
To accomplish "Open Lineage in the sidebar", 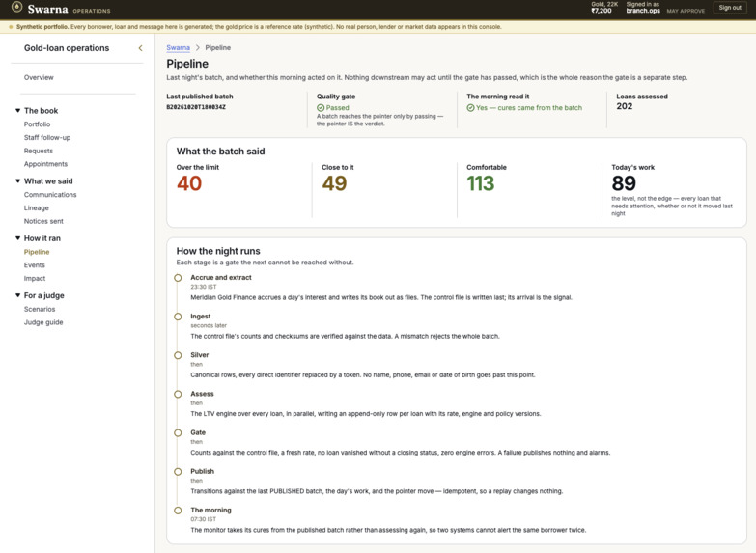I will point(37,207).
